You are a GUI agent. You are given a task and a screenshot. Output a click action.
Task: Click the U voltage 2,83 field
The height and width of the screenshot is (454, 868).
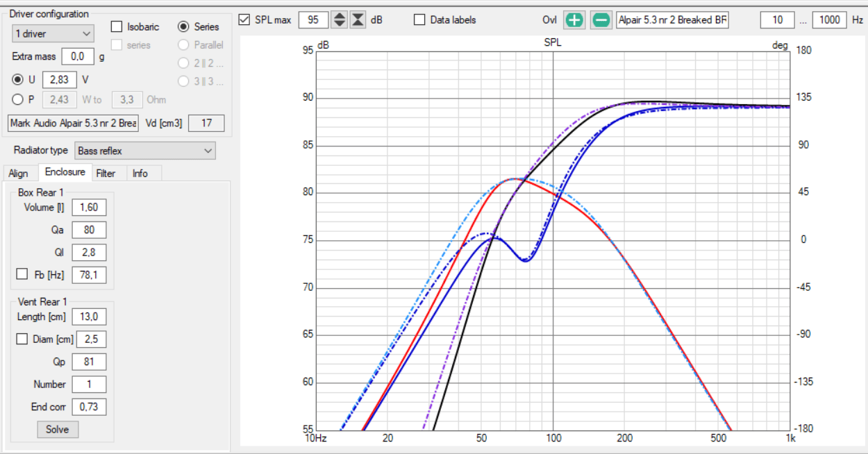pos(60,80)
